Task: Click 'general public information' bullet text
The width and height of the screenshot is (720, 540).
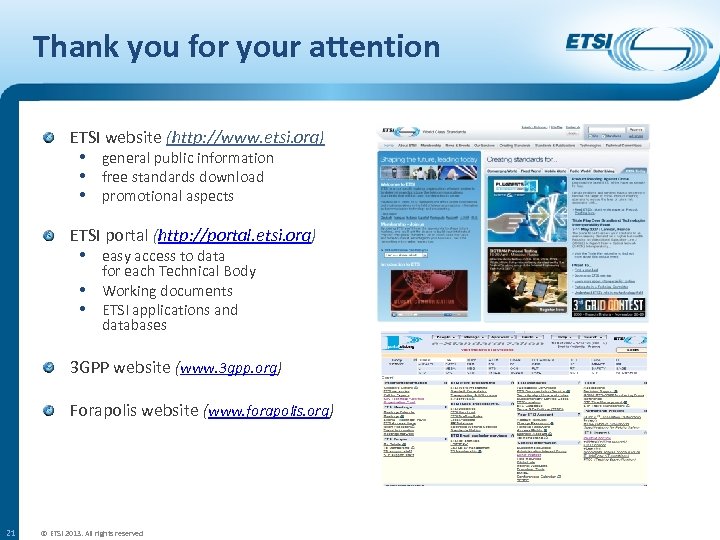Action: click(187, 158)
